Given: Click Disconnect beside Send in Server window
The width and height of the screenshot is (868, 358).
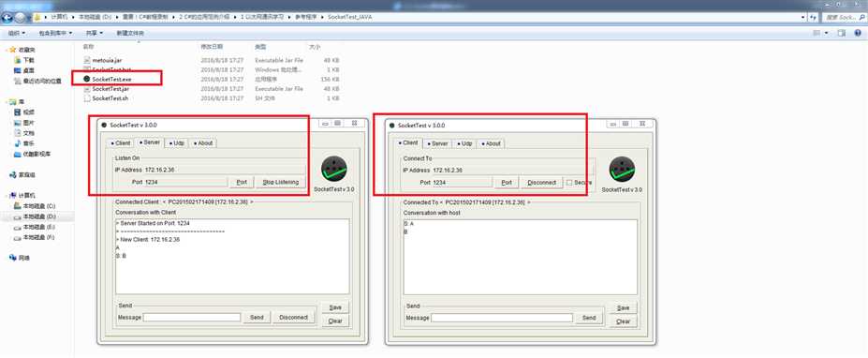Looking at the screenshot, I should coord(293,318).
